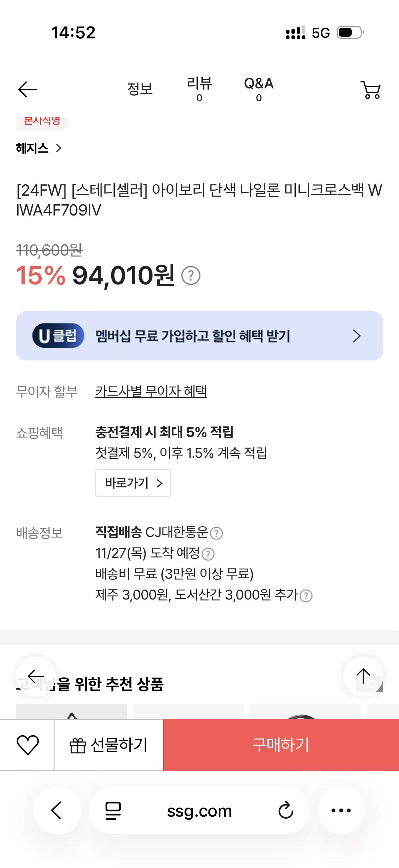
Task: Tap the back arrow in the header
Action: (27, 90)
